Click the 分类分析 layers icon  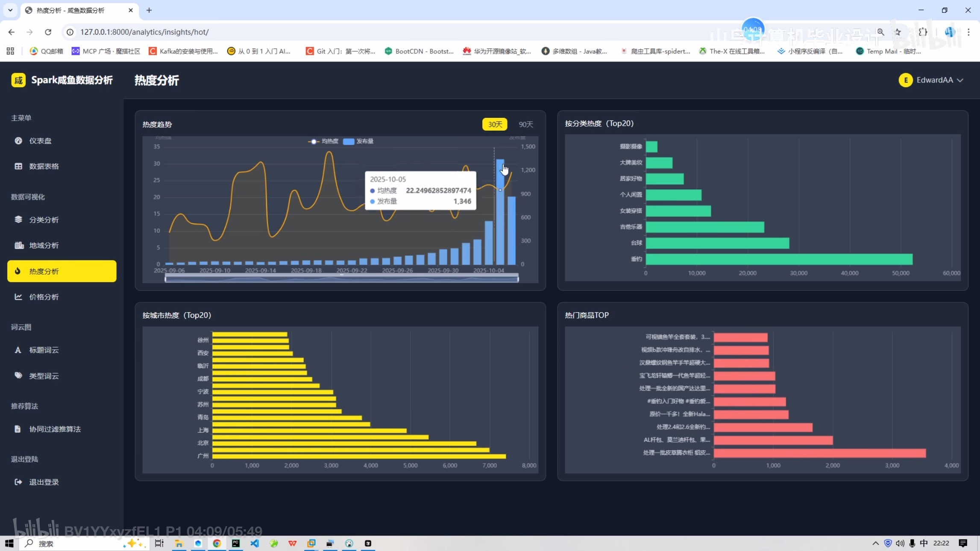(x=18, y=220)
